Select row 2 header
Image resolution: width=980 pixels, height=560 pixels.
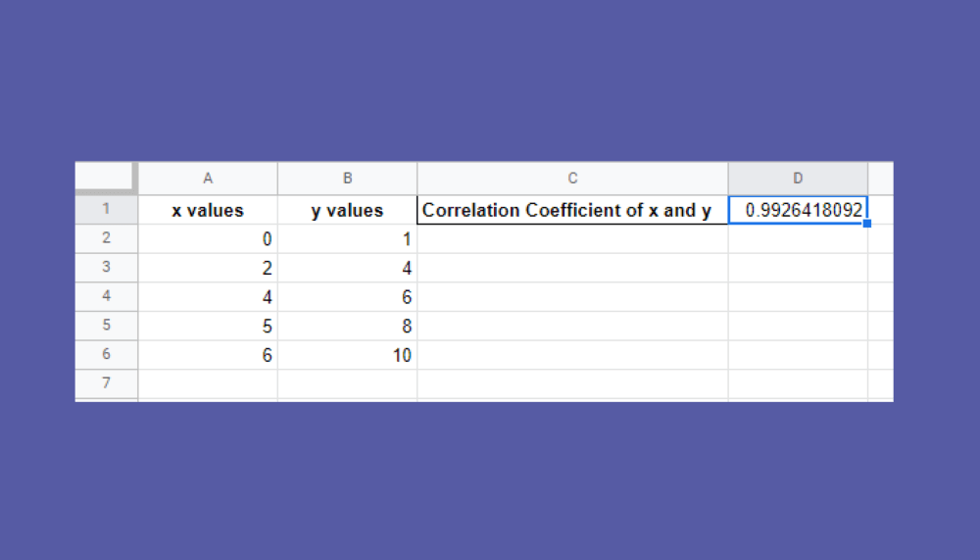[x=106, y=238]
